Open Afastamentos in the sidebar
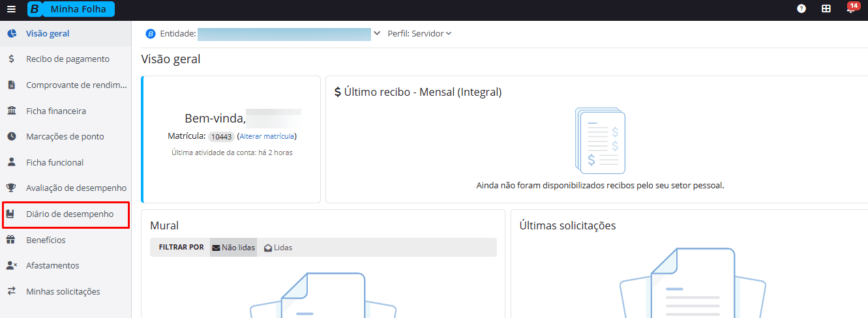 [x=52, y=266]
